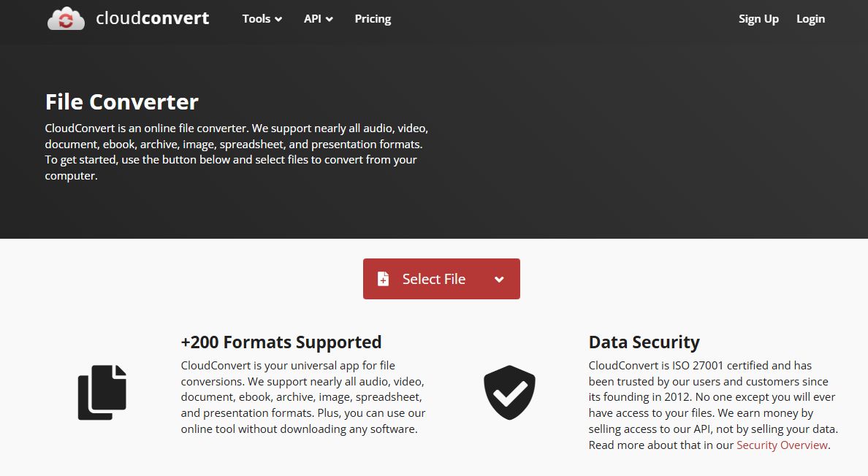868x476 pixels.
Task: Open the Tools dropdown menu
Action: (x=262, y=19)
